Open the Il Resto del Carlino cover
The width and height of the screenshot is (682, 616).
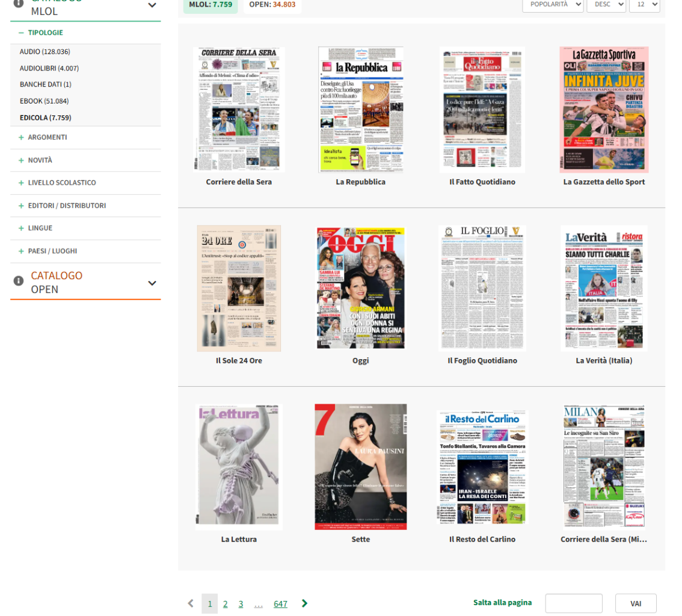point(482,467)
